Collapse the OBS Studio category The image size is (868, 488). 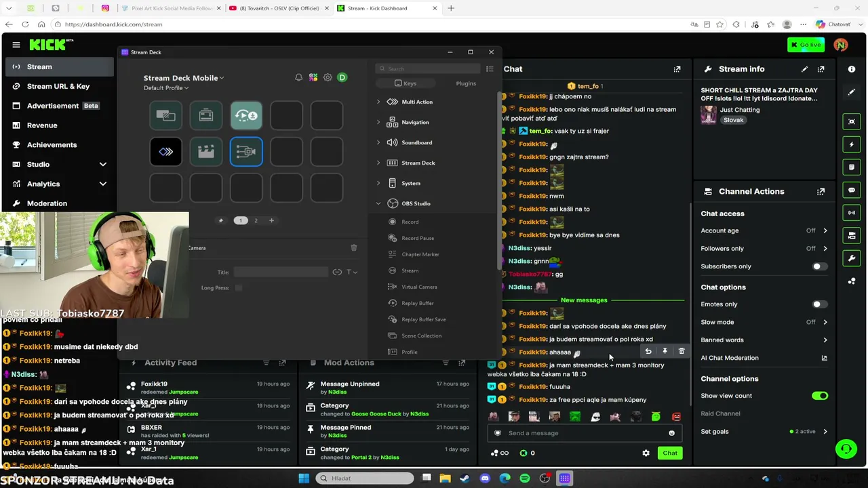click(x=378, y=203)
